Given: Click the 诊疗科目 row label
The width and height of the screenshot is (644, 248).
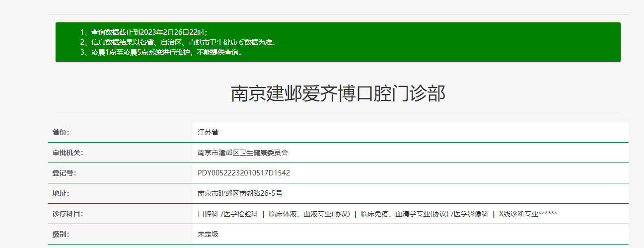Looking at the screenshot, I should click(67, 214).
